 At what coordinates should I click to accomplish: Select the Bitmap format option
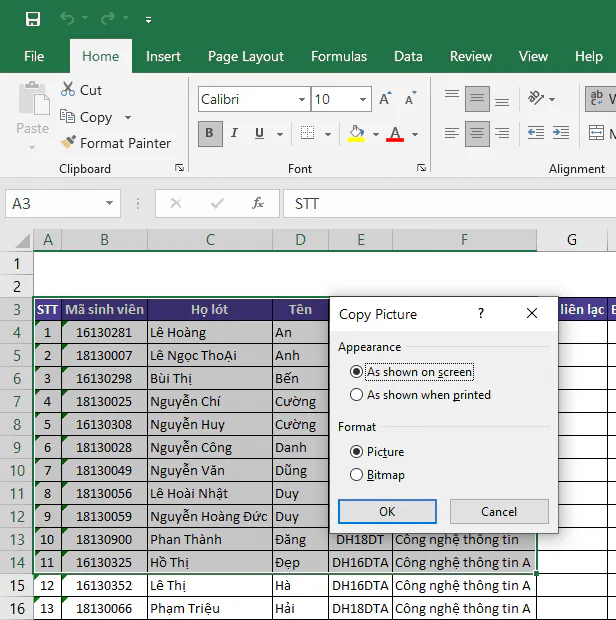(377, 474)
